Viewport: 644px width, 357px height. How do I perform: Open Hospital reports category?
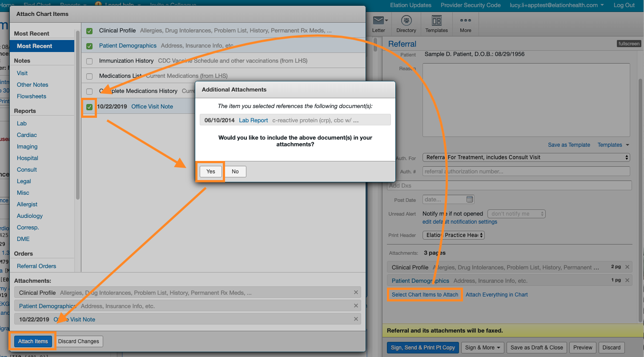point(28,158)
